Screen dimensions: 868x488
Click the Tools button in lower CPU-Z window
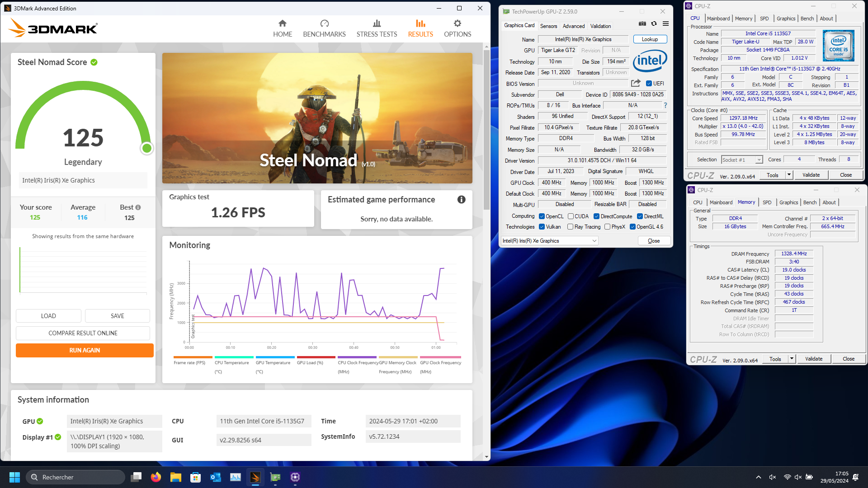tap(775, 359)
